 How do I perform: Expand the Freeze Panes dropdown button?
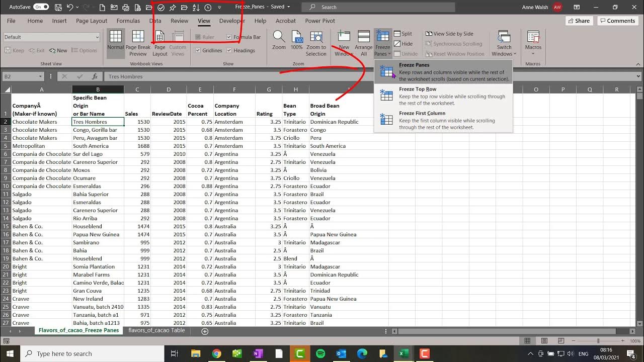[x=382, y=50]
